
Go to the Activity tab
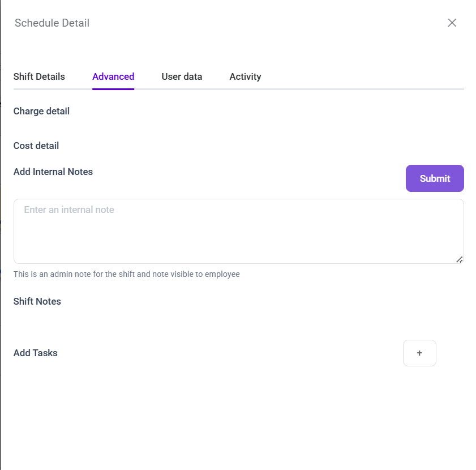(245, 76)
